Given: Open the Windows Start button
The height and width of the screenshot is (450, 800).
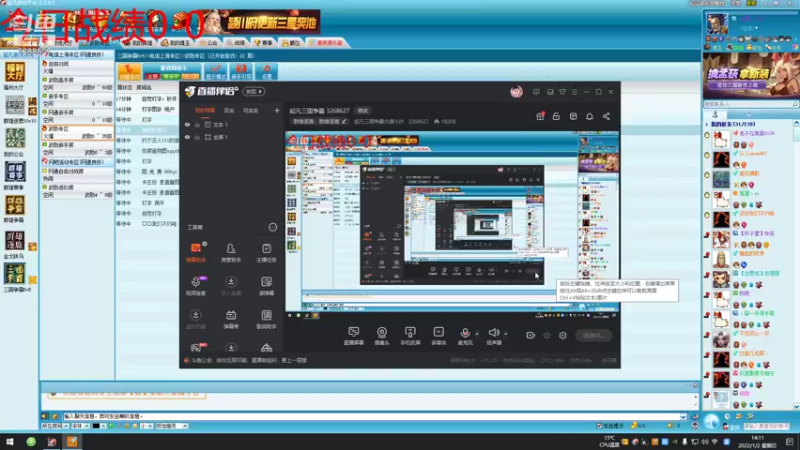Looking at the screenshot, I should click(x=9, y=441).
